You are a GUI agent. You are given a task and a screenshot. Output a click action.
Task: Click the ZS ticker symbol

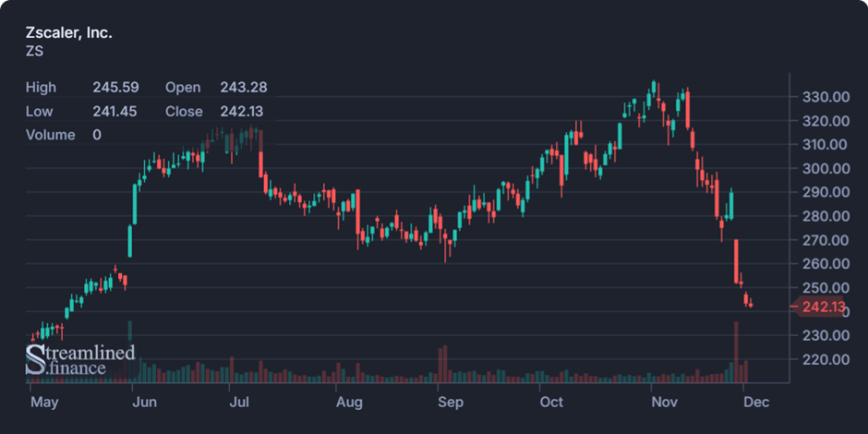34,52
